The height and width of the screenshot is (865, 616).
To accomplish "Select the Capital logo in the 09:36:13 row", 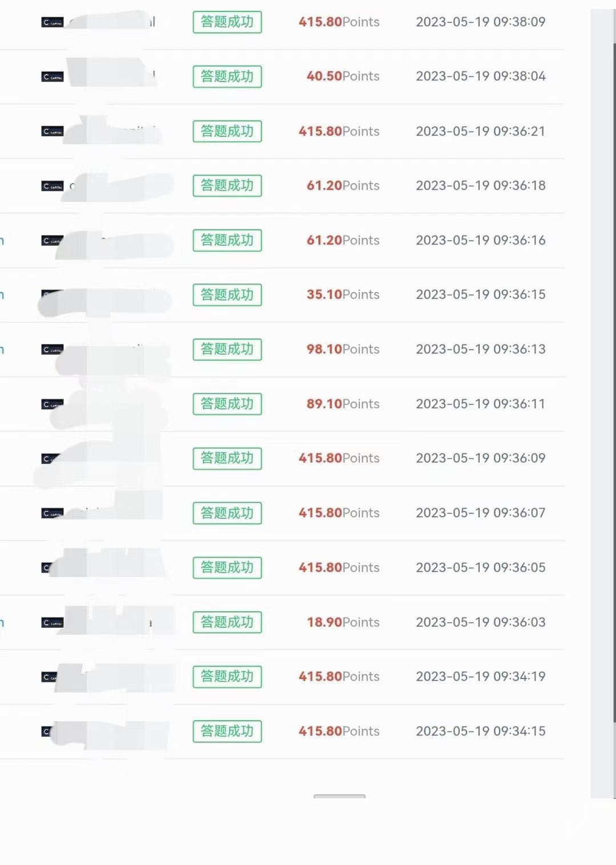I will pos(52,350).
